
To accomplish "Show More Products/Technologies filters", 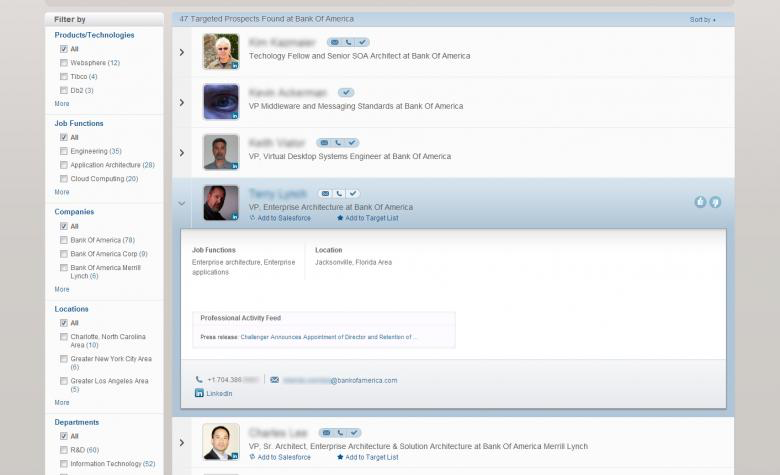I will click(62, 104).
